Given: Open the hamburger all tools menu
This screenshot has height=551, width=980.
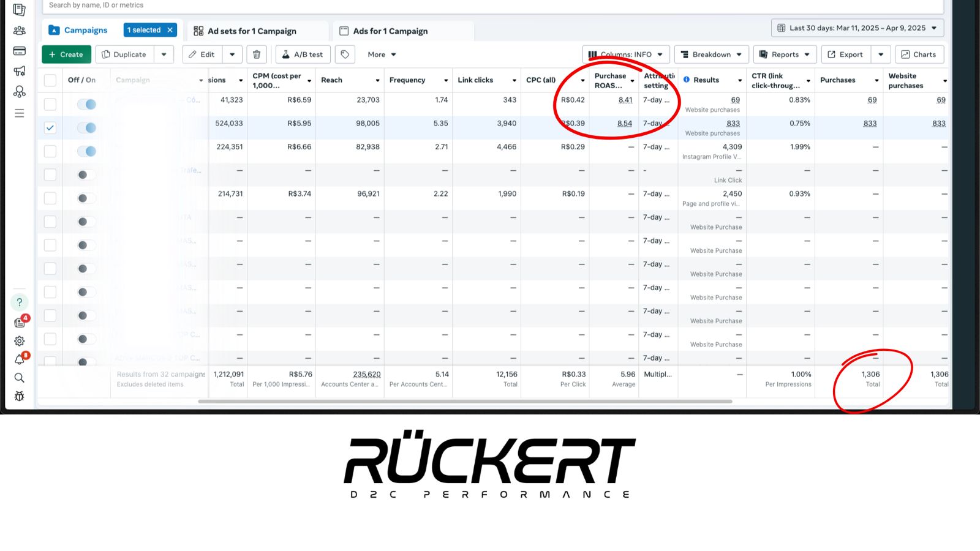Looking at the screenshot, I should tap(20, 113).
